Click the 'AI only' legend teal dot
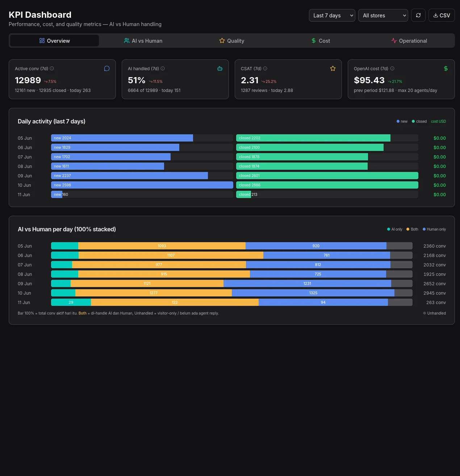Screen dimensions: 460x476 (x=389, y=229)
